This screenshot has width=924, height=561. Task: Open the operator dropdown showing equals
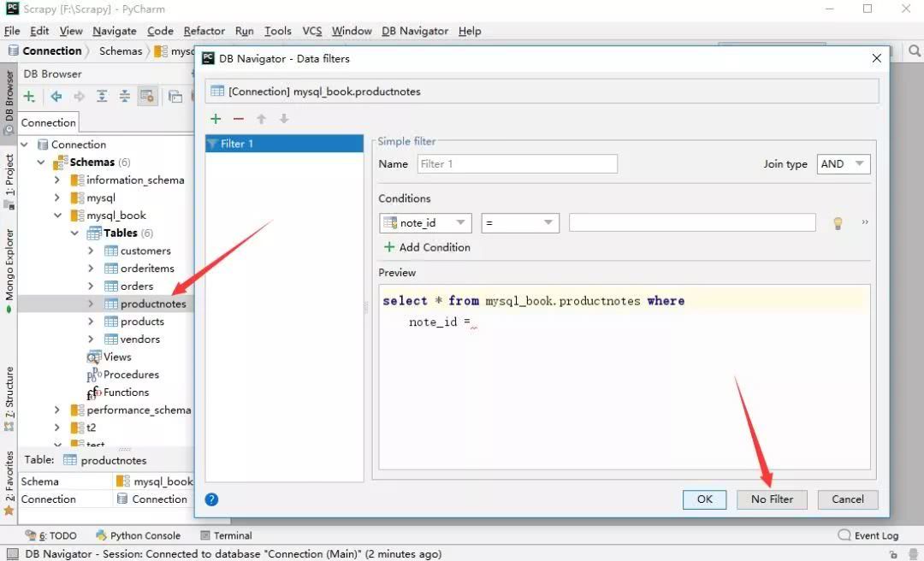520,222
